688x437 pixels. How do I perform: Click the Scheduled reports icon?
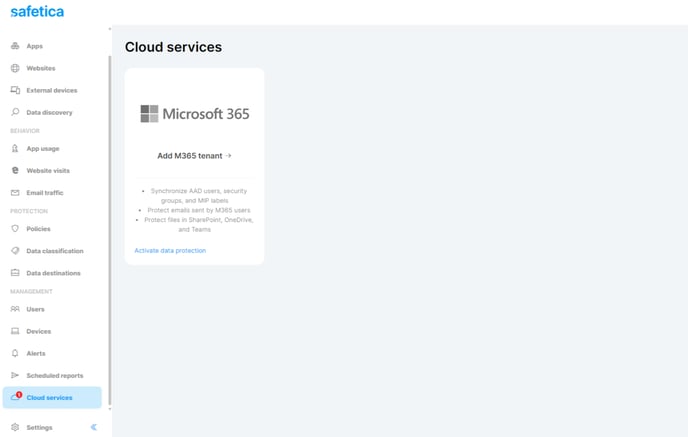click(x=15, y=375)
